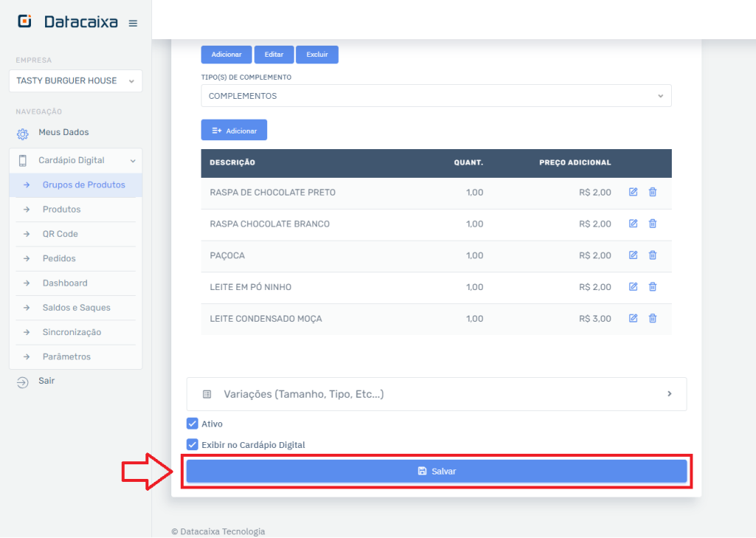Image resolution: width=756 pixels, height=538 pixels.
Task: Delete LEITE CONDENSADO MOÇA using its trash icon
Action: (x=653, y=318)
